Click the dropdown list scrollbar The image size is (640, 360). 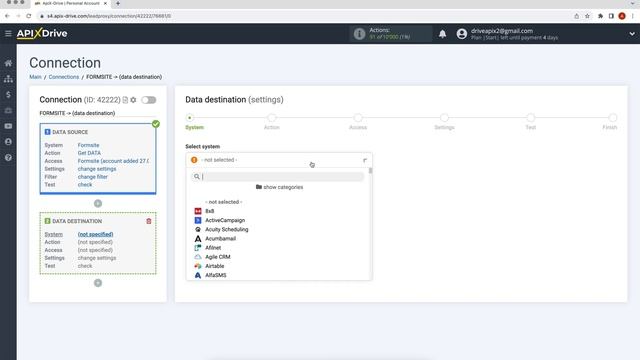pos(370,171)
